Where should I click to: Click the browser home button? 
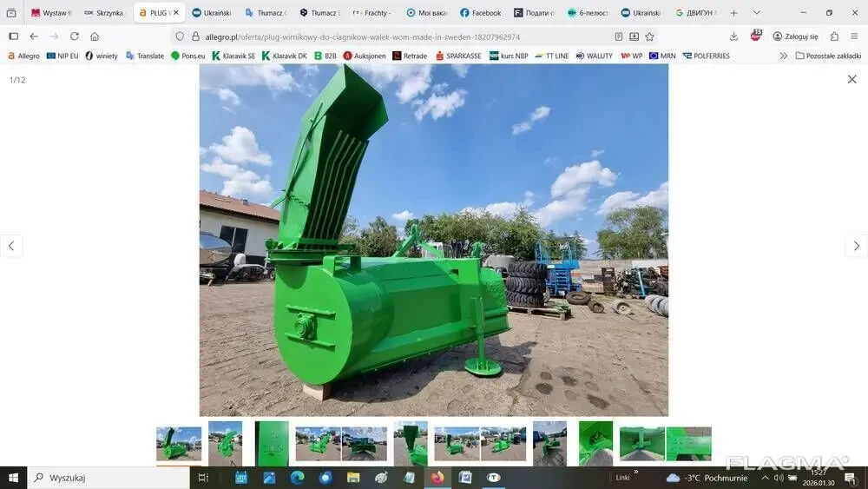(x=95, y=36)
